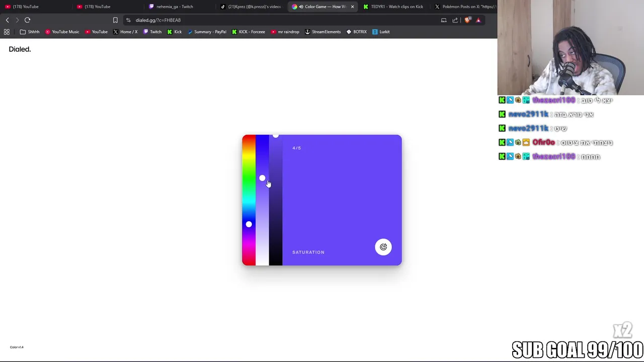Open the Twitch bookmark
This screenshot has height=362, width=644.
(x=152, y=32)
